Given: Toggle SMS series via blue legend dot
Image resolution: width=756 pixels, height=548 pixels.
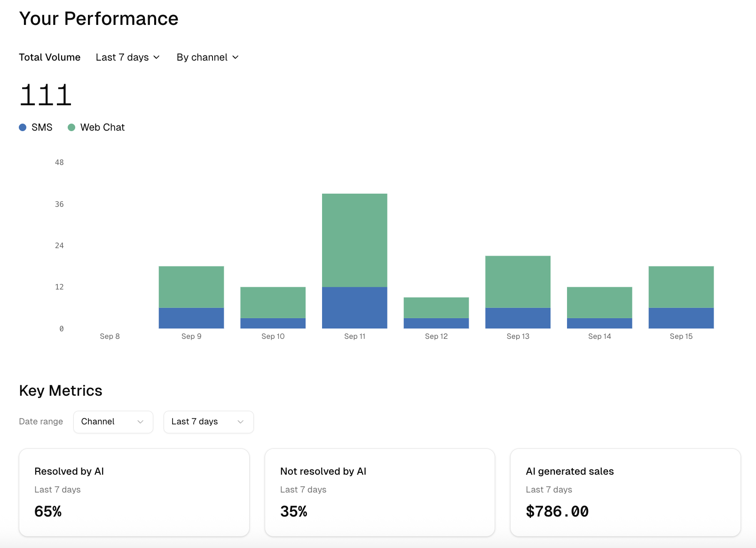Looking at the screenshot, I should pyautogui.click(x=23, y=127).
